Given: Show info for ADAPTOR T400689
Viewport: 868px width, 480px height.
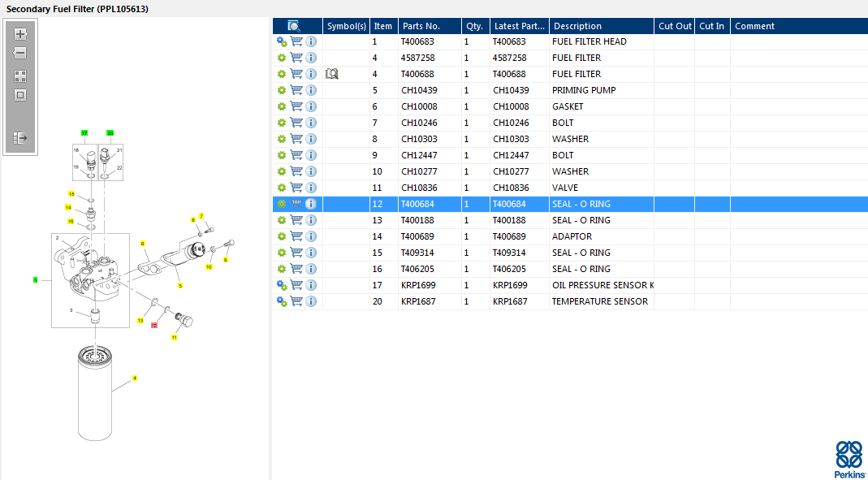Looking at the screenshot, I should coord(311,236).
